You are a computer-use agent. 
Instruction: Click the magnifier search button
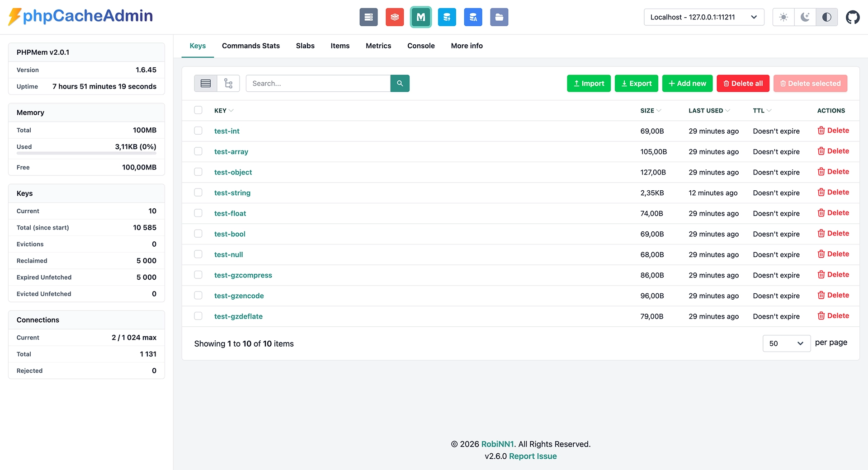point(400,84)
